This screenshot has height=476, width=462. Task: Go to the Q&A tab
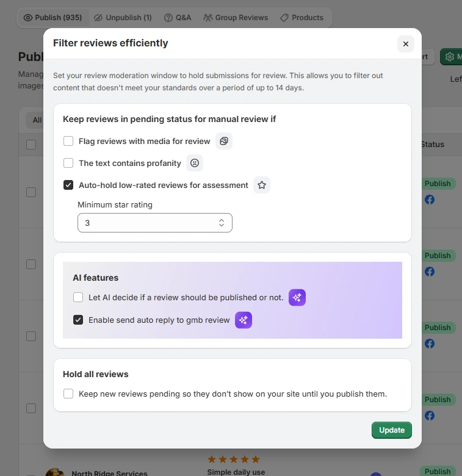pos(178,18)
